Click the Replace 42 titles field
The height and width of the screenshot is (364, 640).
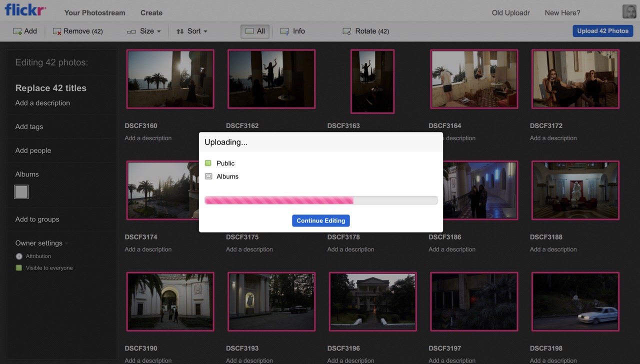click(51, 88)
